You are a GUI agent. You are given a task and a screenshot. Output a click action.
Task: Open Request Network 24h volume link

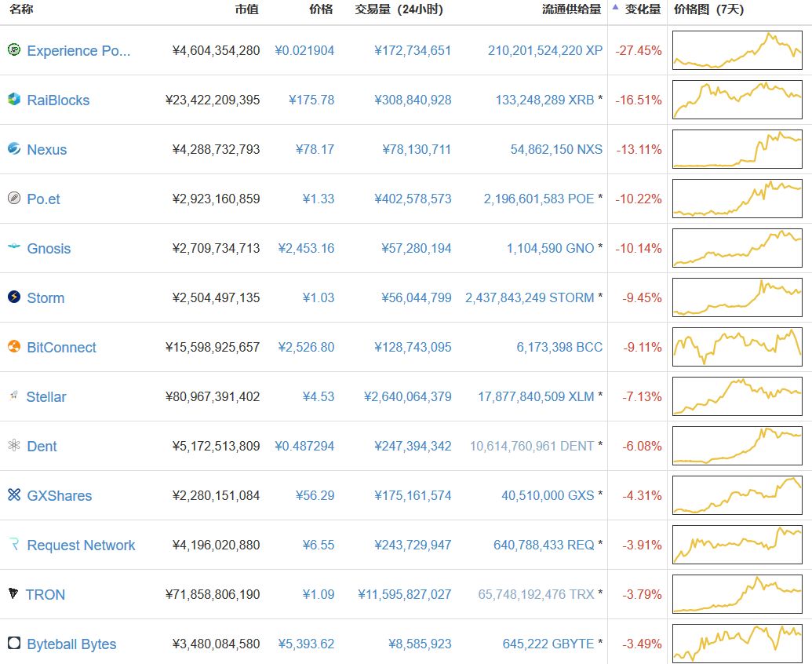pos(413,545)
